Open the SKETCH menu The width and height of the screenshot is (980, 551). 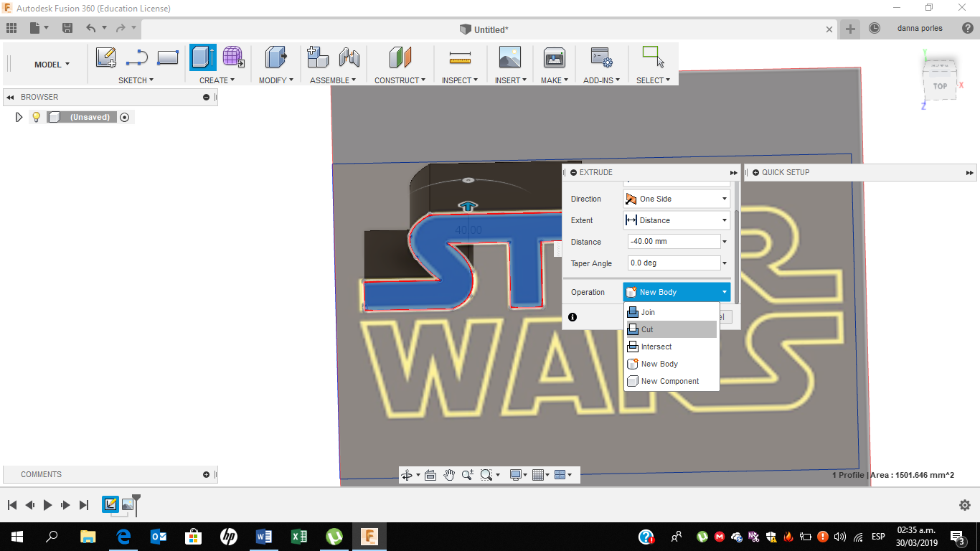[x=136, y=80]
